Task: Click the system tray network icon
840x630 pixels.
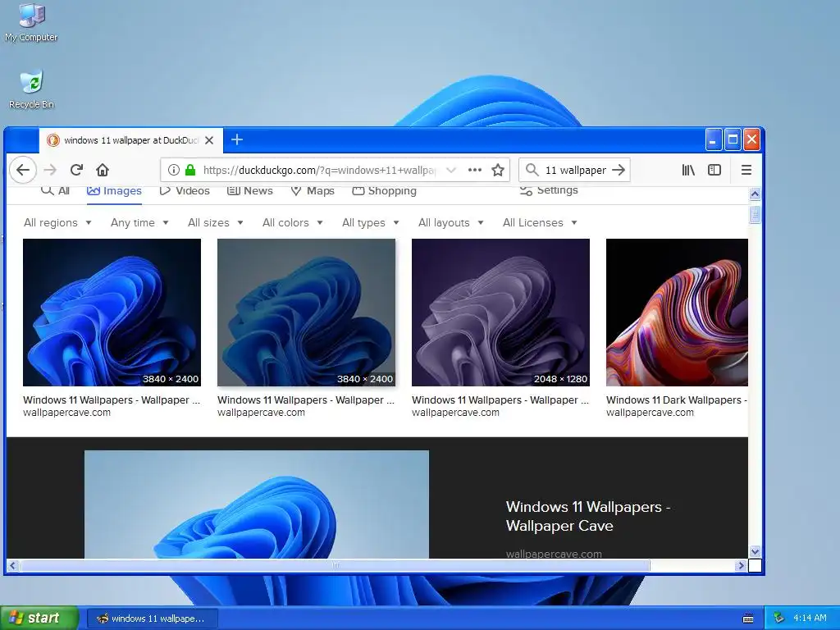Action: pyautogui.click(x=779, y=619)
